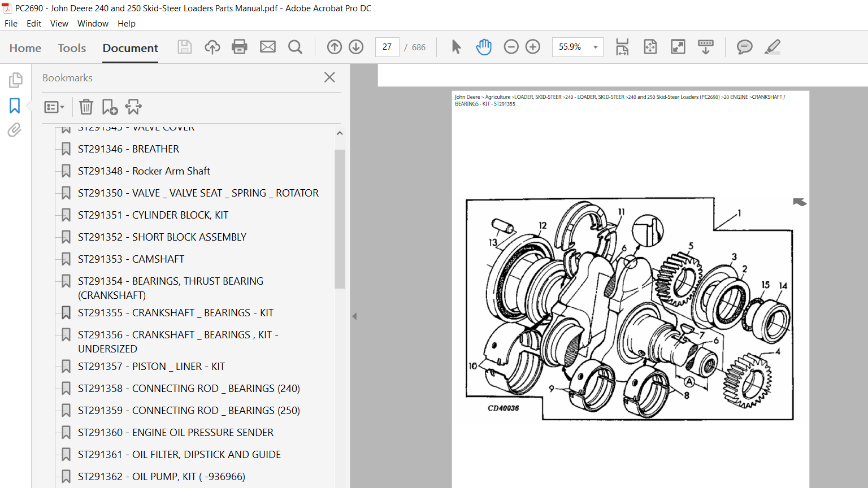Print the document with printer icon
Viewport: 868px width, 488px height.
(x=240, y=47)
